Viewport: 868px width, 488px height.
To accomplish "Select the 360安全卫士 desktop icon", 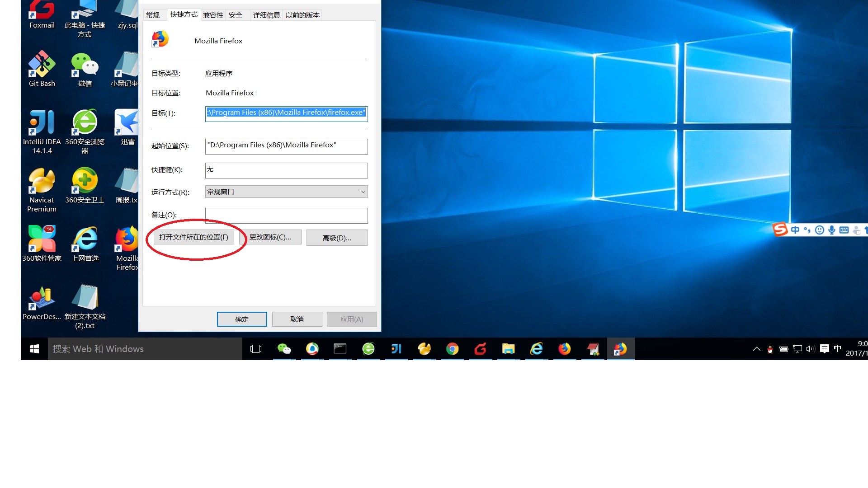I will pos(85,185).
